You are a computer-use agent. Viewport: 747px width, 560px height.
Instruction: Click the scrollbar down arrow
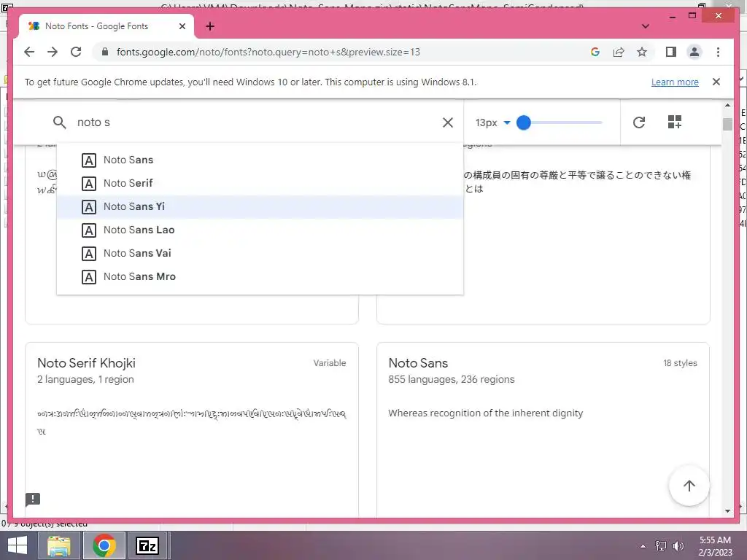point(727,511)
